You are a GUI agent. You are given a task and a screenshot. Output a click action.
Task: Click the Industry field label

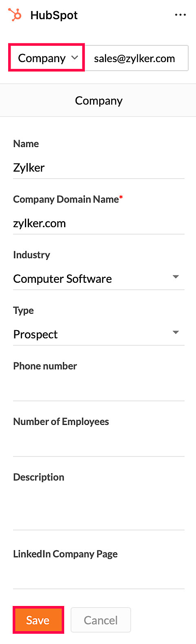pyautogui.click(x=31, y=255)
